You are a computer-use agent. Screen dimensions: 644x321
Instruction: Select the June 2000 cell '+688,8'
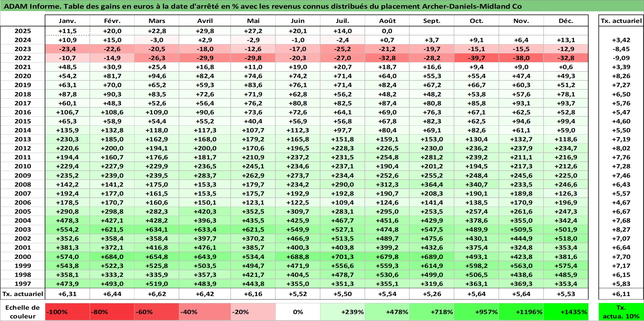(298, 257)
